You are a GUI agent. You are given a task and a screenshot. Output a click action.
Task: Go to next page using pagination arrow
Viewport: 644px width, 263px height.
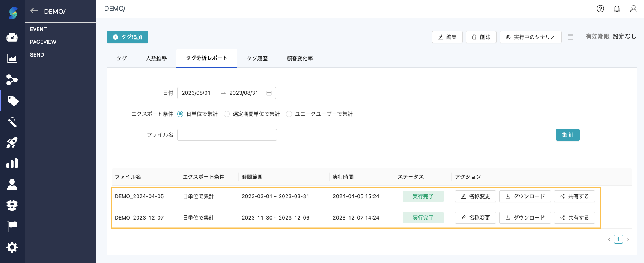pyautogui.click(x=627, y=239)
